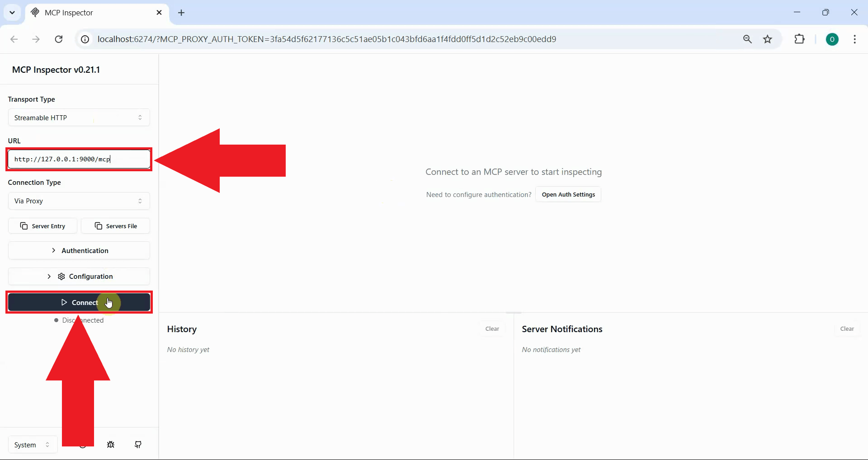The height and width of the screenshot is (460, 868).
Task: Click the Servers File copy icon
Action: [x=98, y=226]
